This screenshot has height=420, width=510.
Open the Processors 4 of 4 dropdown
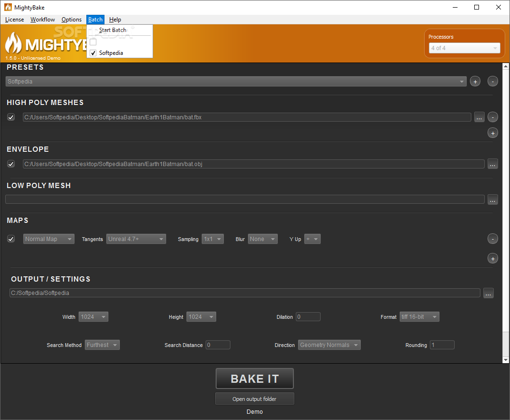pyautogui.click(x=464, y=48)
